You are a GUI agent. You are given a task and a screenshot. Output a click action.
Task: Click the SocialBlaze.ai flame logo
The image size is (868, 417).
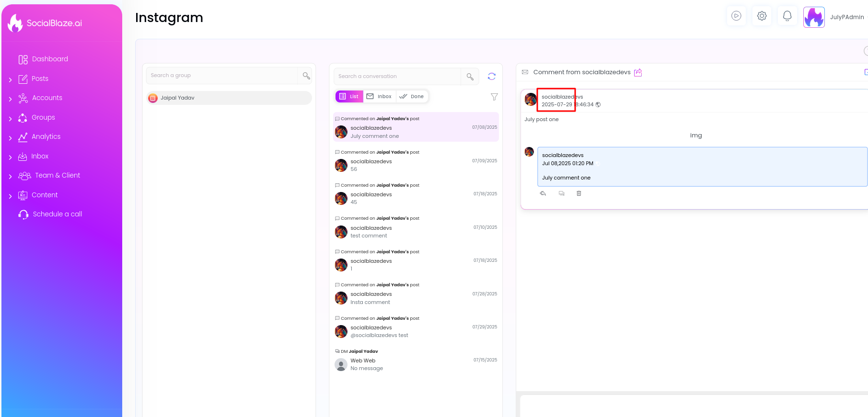pos(15,23)
